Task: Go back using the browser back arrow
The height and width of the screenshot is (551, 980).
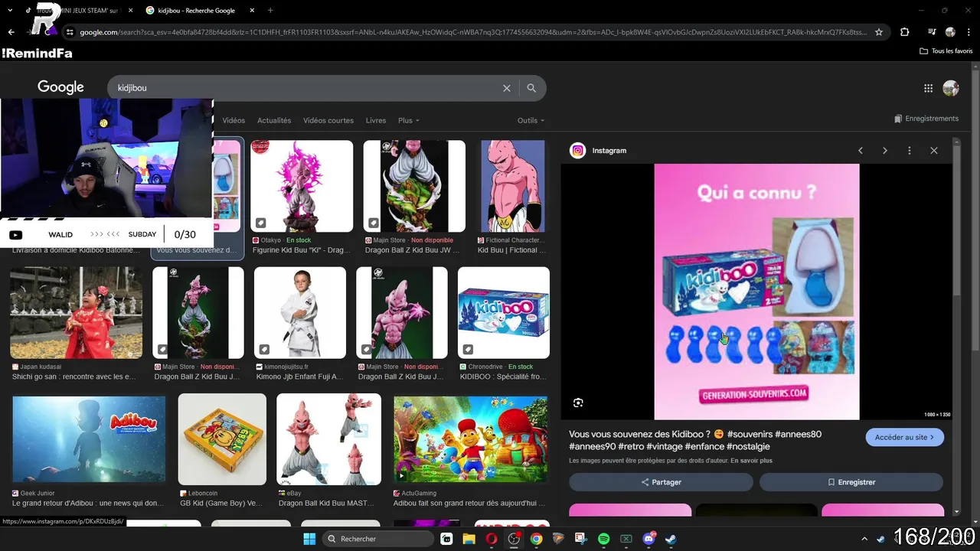Action: 11,32
